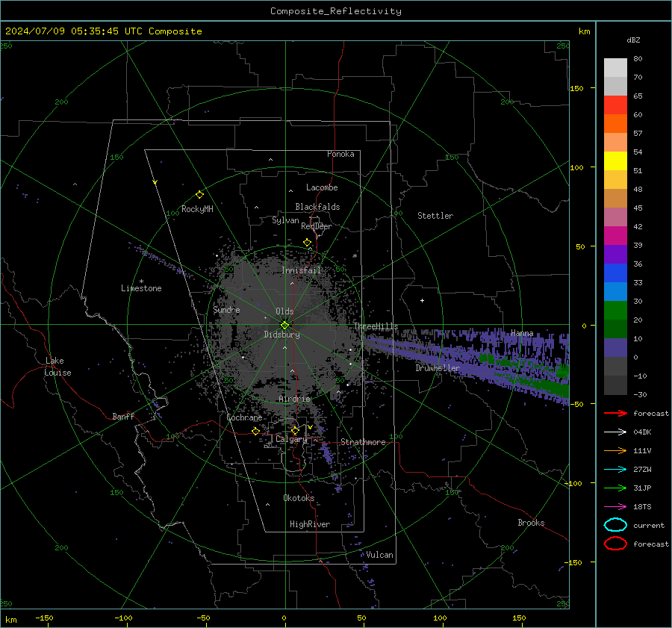Click the yellow diamond marker above Calgary
Screen dimensions: 672x628
[x=295, y=430]
